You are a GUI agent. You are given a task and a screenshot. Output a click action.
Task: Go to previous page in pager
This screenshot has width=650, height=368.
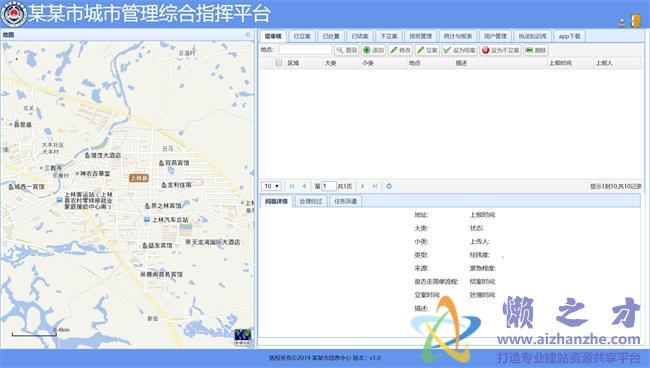pyautogui.click(x=304, y=186)
